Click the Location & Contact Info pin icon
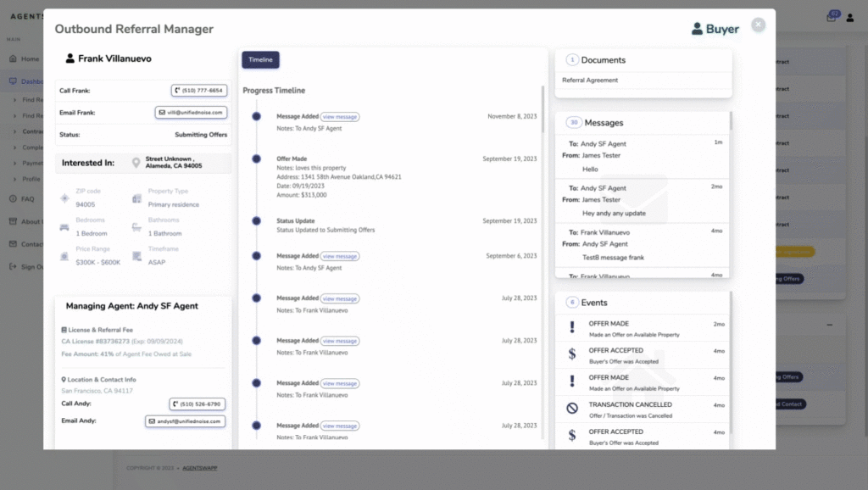The height and width of the screenshot is (490, 868). (x=64, y=380)
